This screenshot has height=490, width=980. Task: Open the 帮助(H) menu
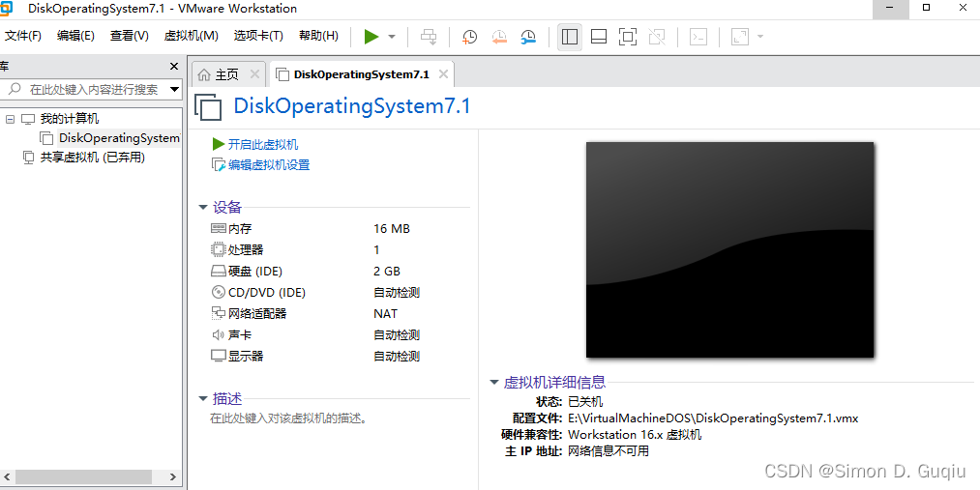pos(318,36)
